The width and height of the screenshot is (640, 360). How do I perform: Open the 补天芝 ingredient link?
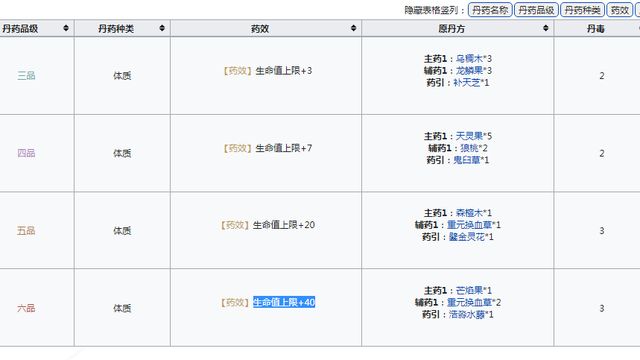tap(467, 82)
